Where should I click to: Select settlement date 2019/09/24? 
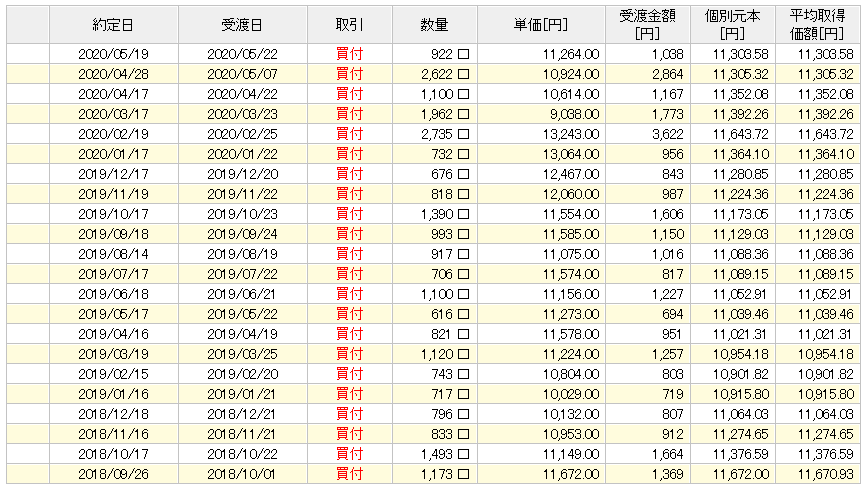(242, 234)
